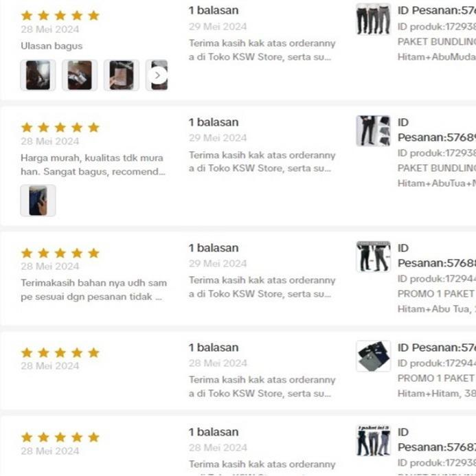
Task: Expand '1 balasan' on fifth review
Action: [x=214, y=432]
